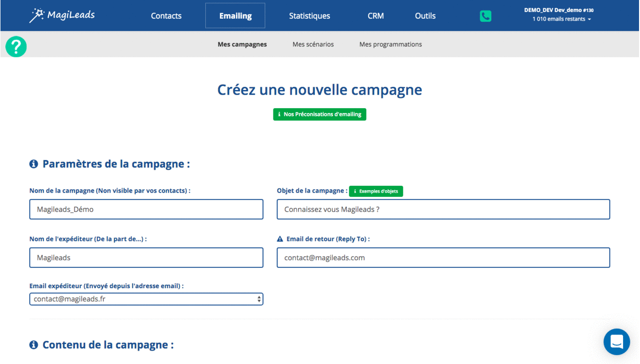
Task: Focus the Objet de la campagne field
Action: click(x=443, y=210)
